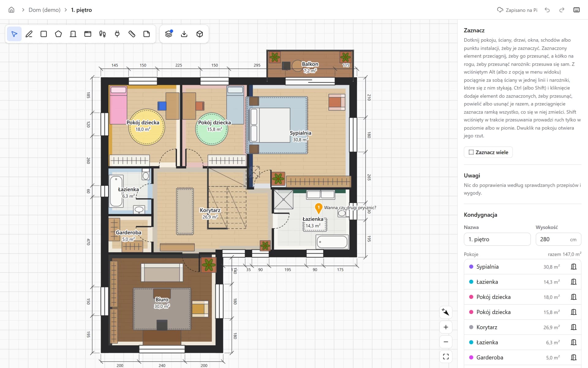Image resolution: width=588 pixels, height=368 pixels.
Task: Click the Zapisano na Pi status
Action: 517,10
